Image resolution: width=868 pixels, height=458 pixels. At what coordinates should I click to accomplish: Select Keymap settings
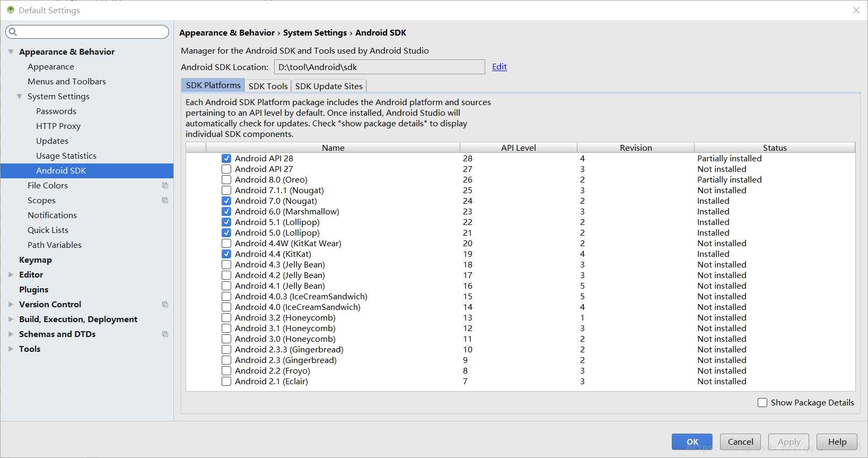[x=36, y=260]
